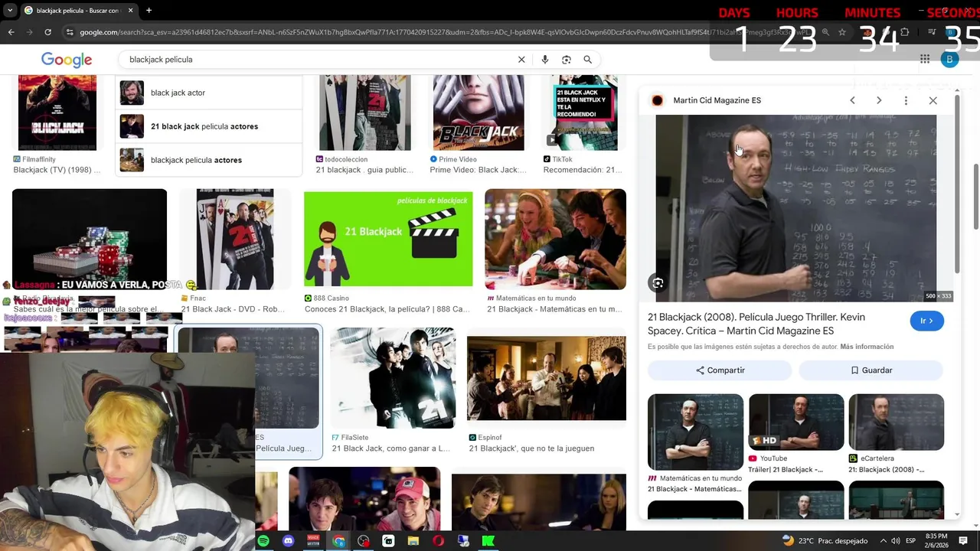Open the Google account avatar
This screenshot has width=980, height=551.
coord(949,59)
